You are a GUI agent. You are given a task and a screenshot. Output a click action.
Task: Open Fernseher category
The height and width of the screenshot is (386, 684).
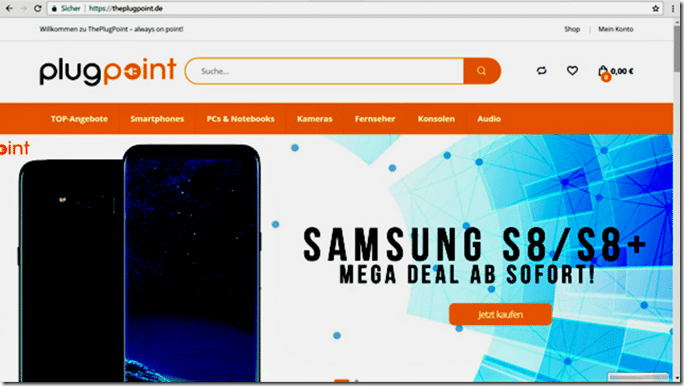375,119
